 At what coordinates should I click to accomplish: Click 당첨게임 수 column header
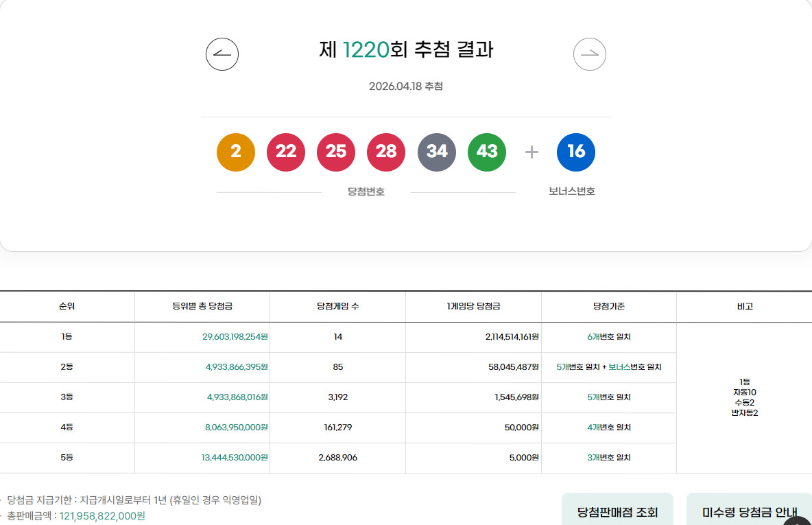click(x=337, y=306)
